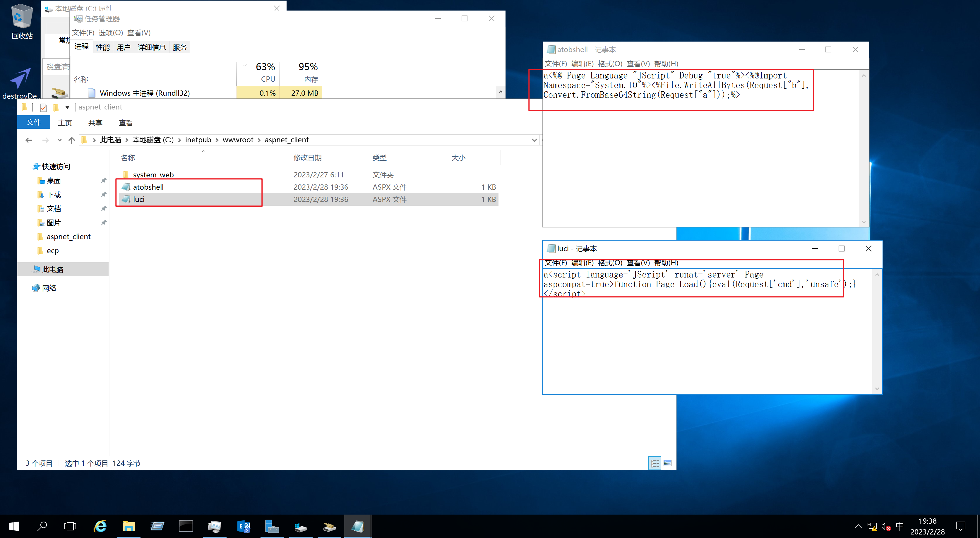Select the atobshell ASPX file
The image size is (980, 538).
[x=148, y=187]
